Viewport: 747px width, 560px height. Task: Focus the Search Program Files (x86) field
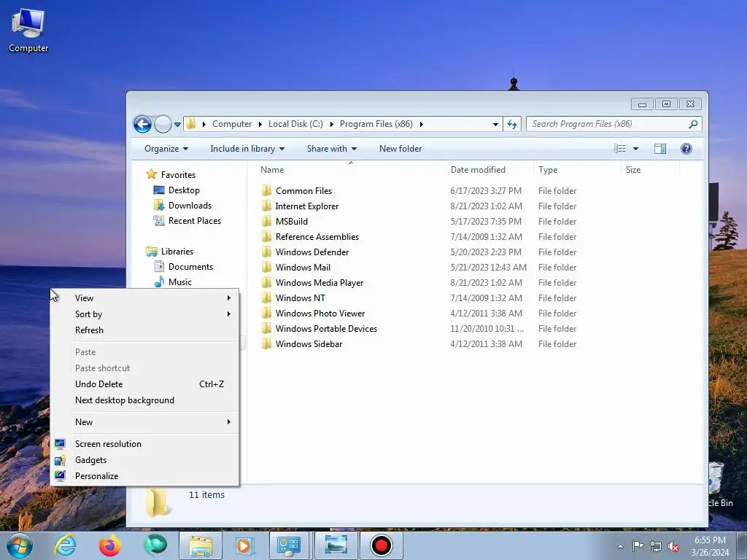pos(614,124)
